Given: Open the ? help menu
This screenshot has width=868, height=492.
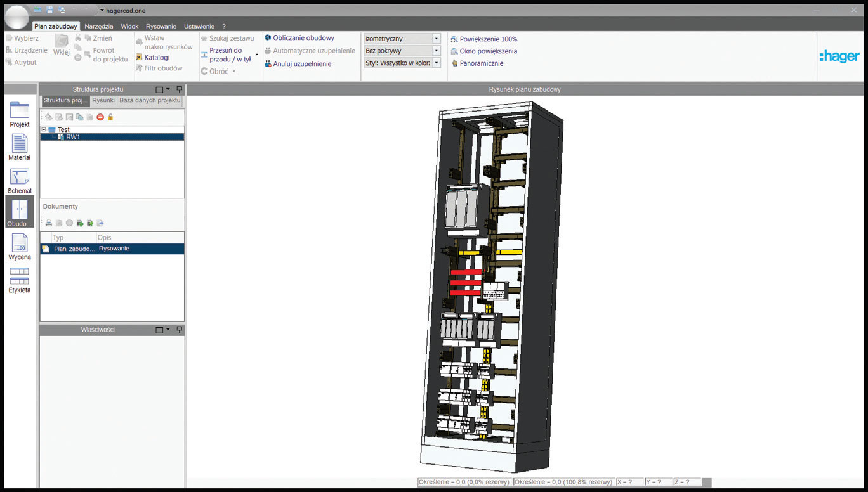Looking at the screenshot, I should (224, 26).
